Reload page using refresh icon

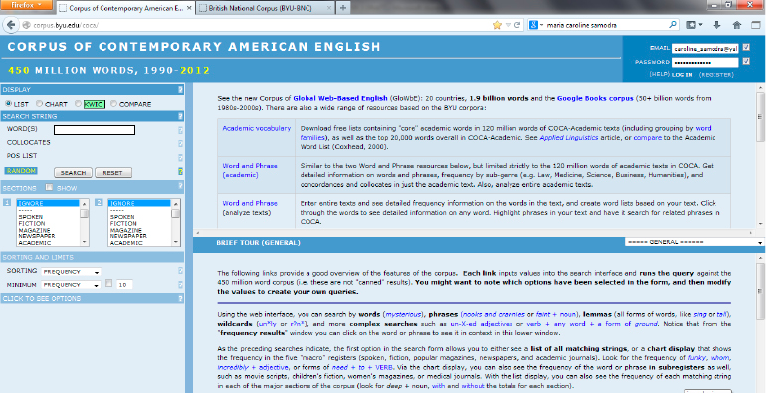[517, 25]
